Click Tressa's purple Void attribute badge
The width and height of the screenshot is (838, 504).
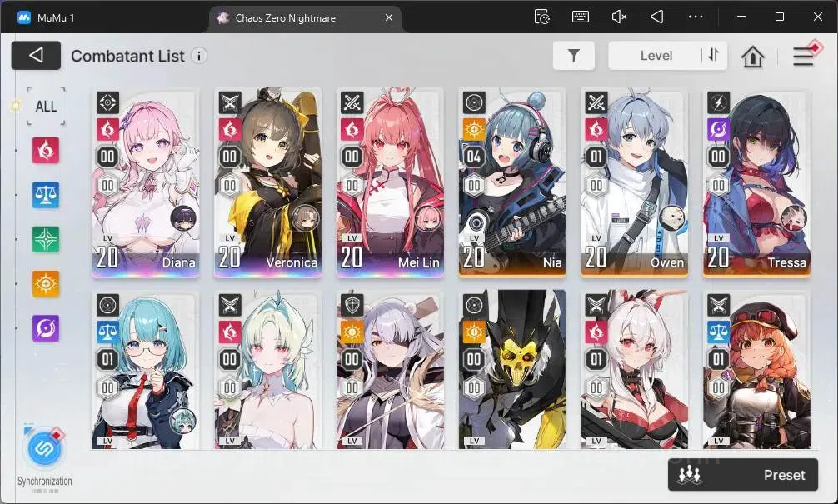718,129
